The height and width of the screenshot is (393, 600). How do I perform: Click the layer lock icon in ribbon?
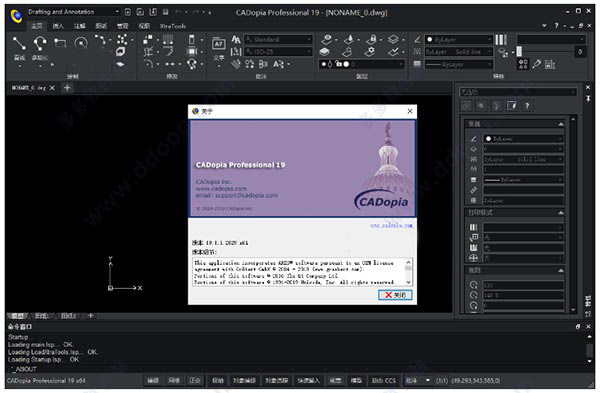[x=372, y=39]
